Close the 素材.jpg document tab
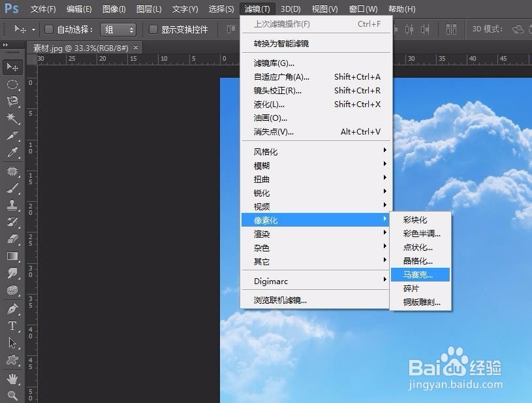This screenshot has width=532, height=403. click(136, 48)
